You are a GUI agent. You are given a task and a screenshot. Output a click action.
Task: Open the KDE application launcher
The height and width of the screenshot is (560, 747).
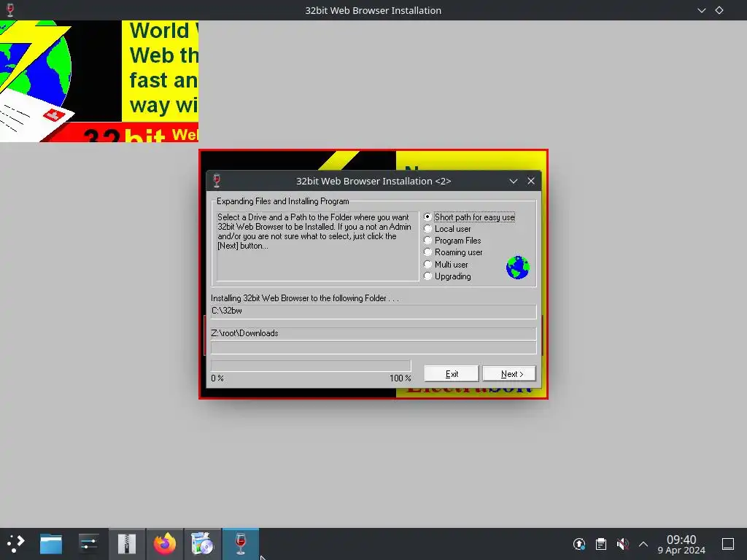click(x=16, y=543)
